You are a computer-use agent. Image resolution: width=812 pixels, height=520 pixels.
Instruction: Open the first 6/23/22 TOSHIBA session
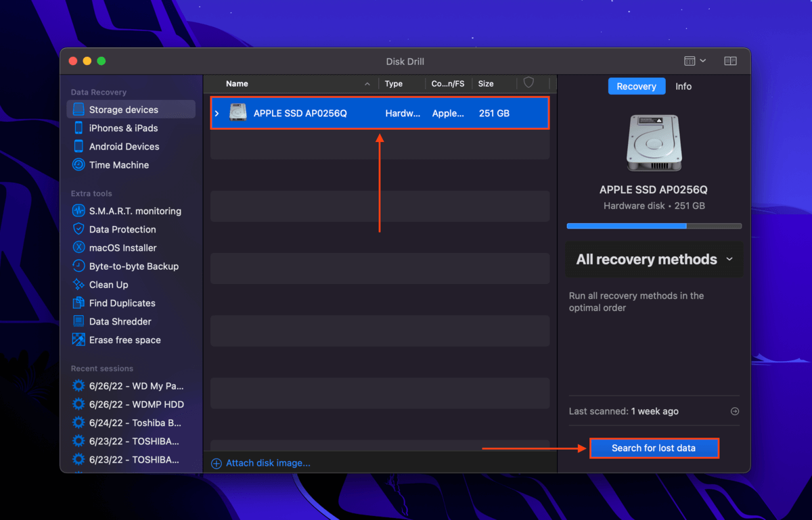click(134, 441)
